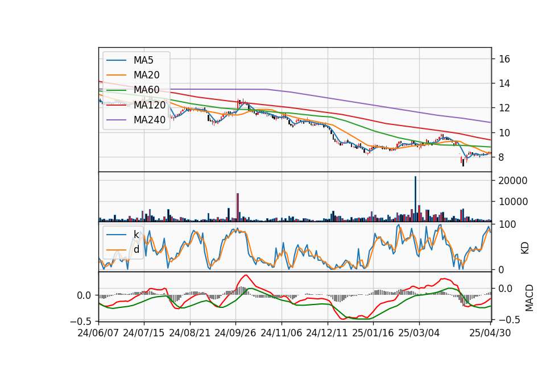
Task: Click the 25/03/04 date tick label
Action: tap(419, 333)
